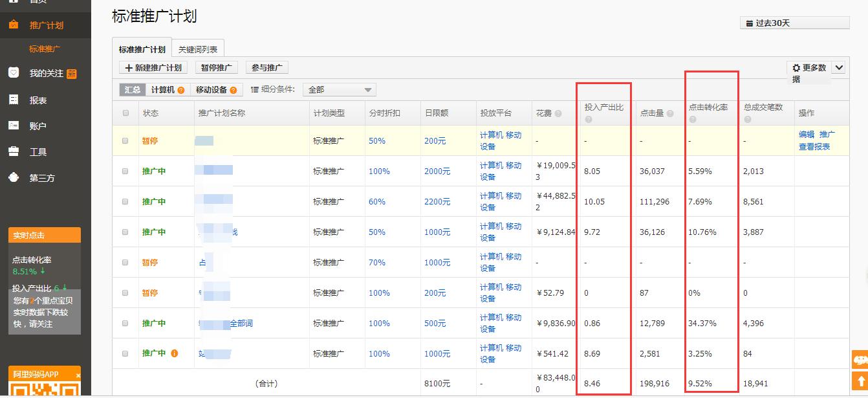Switch to the 关键词列表 tab
This screenshot has width=868, height=398.
point(198,47)
